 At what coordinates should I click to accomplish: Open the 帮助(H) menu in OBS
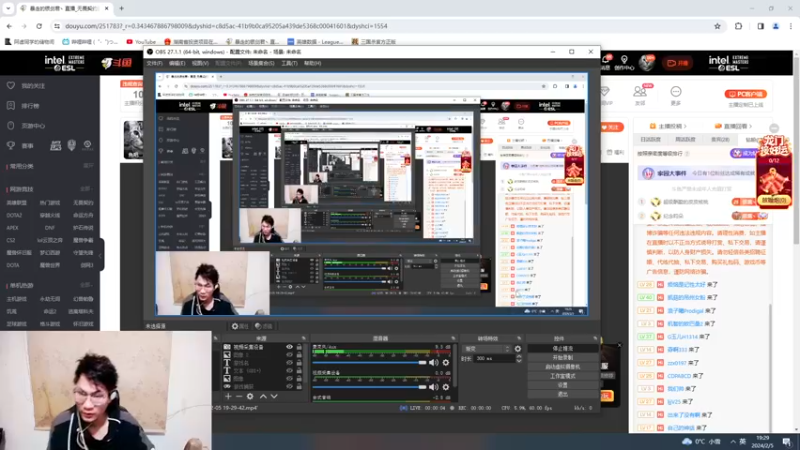(x=312, y=63)
